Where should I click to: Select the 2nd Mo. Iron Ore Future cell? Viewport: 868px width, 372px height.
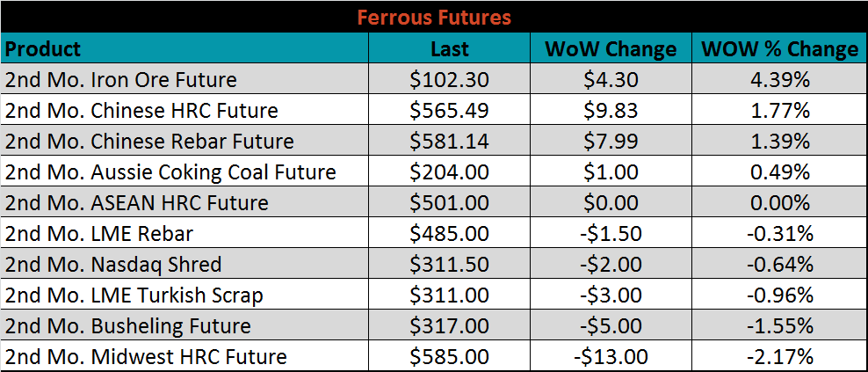(x=121, y=79)
